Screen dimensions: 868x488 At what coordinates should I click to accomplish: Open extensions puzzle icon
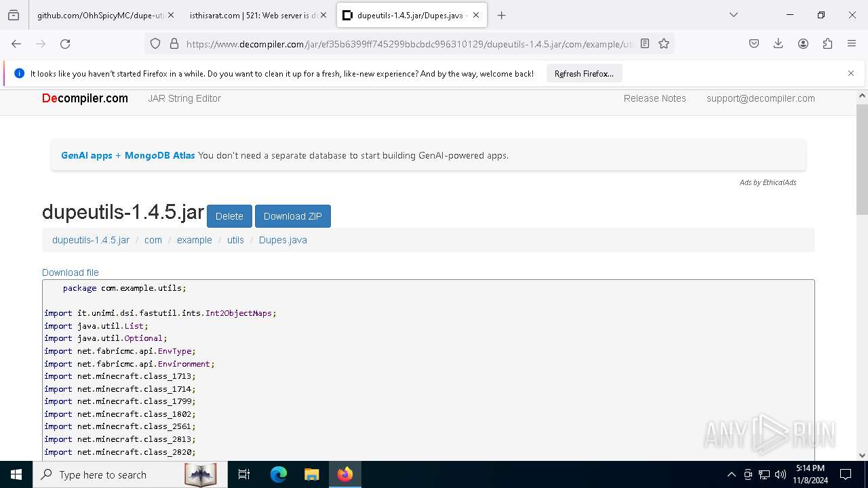tap(827, 43)
